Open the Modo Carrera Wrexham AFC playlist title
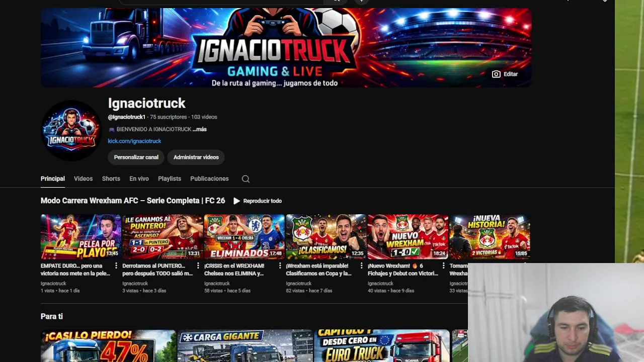The height and width of the screenshot is (362, 644). coord(133,201)
